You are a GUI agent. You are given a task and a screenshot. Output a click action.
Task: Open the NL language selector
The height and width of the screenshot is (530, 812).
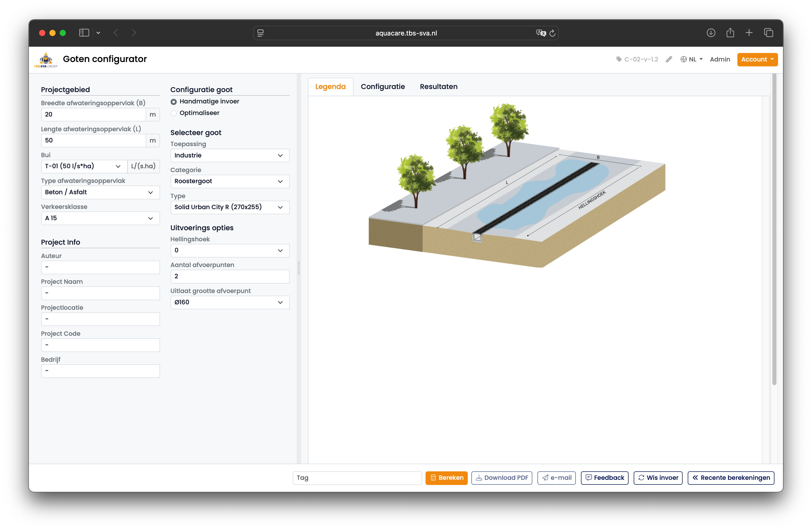pyautogui.click(x=692, y=59)
